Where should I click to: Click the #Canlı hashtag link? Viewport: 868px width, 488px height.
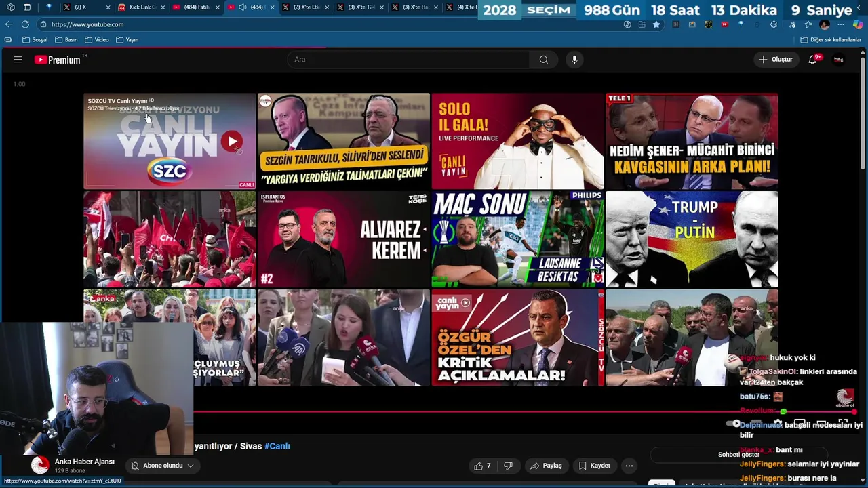[277, 446]
